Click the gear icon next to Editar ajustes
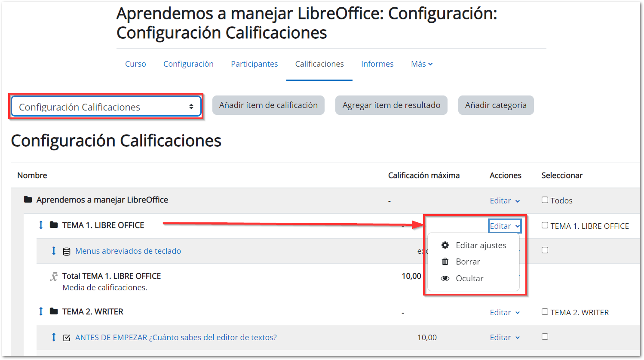This screenshot has width=644, height=360. [445, 245]
